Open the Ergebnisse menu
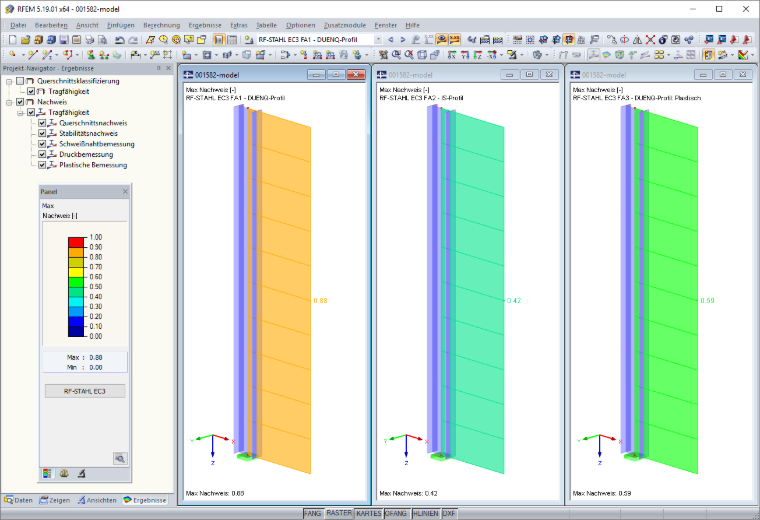This screenshot has width=760, height=520. point(205,25)
